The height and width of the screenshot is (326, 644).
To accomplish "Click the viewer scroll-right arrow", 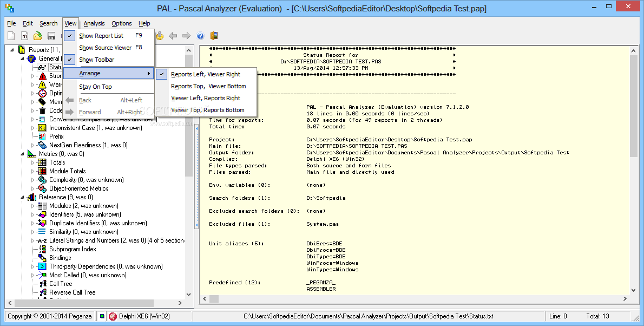I will 625,298.
